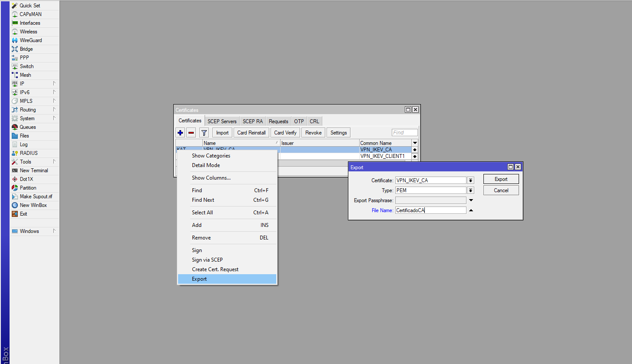Choose Create Cert. Request in context menu

[227, 269]
